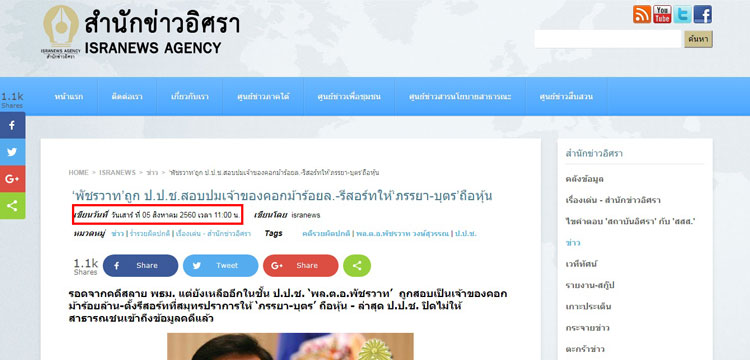Click the red Google+ Share button
Image resolution: width=750 pixels, height=360 pixels.
click(300, 266)
